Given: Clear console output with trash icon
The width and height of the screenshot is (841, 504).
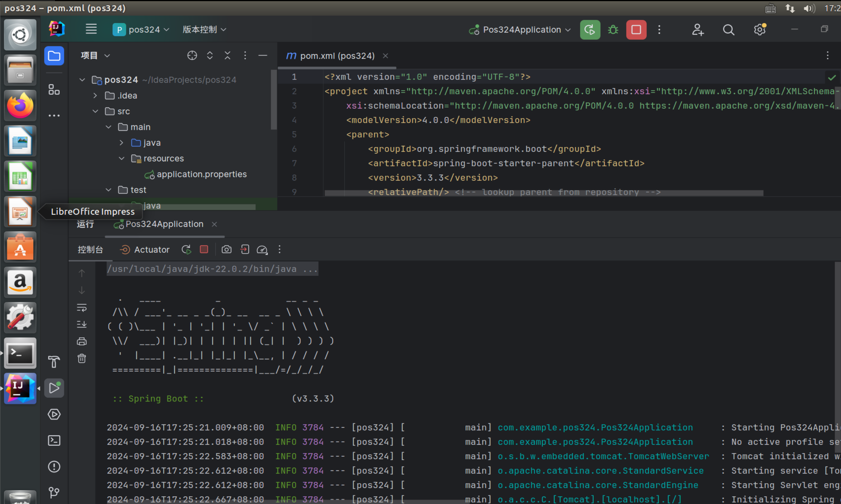Looking at the screenshot, I should coord(82,358).
